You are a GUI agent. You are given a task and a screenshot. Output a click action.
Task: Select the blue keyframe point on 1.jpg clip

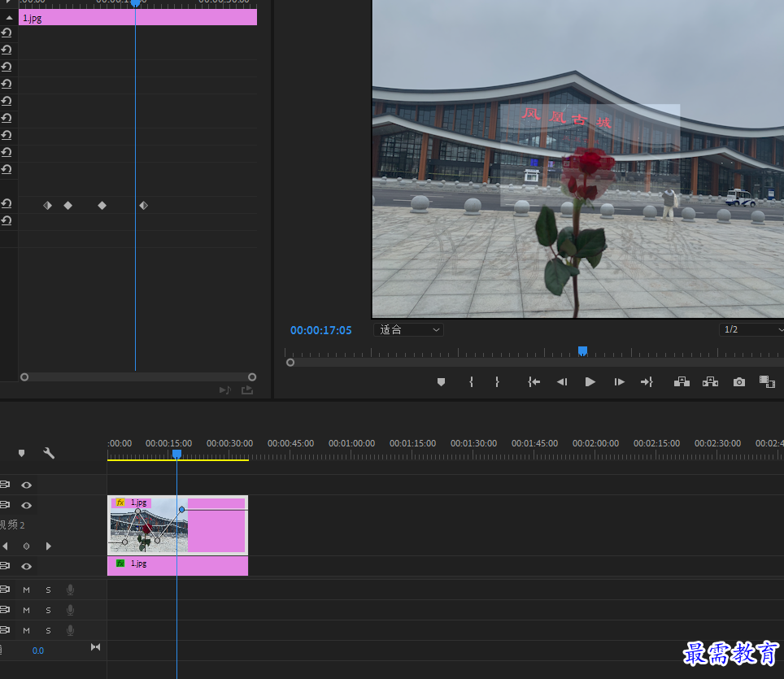pos(181,510)
